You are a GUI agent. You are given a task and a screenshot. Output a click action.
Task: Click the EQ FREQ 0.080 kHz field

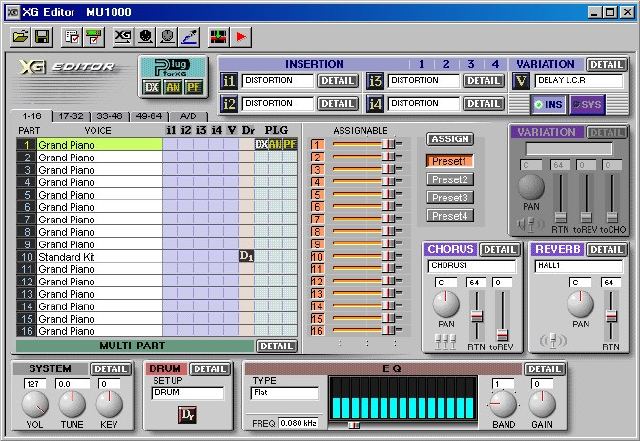[x=298, y=423]
